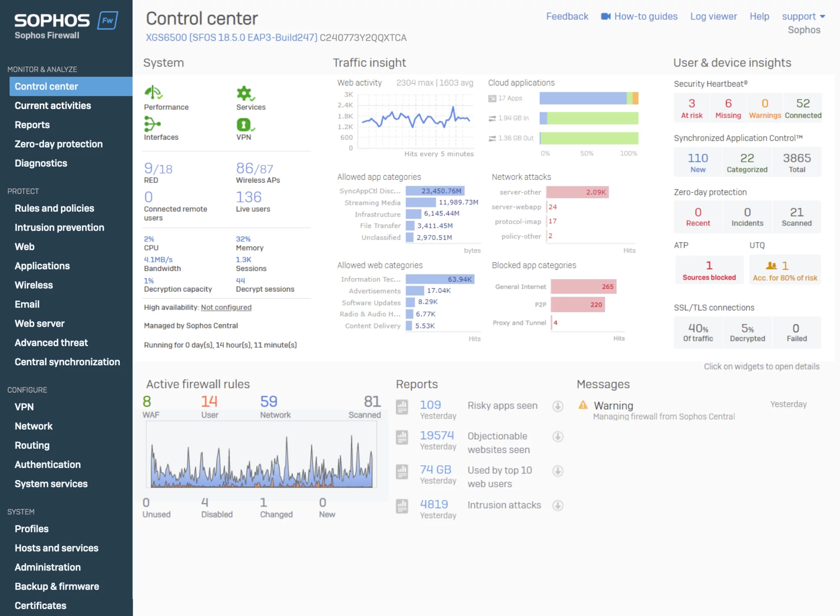Download the Objectionable websites seen report
Viewport: 840px width, 616px height.
(558, 437)
